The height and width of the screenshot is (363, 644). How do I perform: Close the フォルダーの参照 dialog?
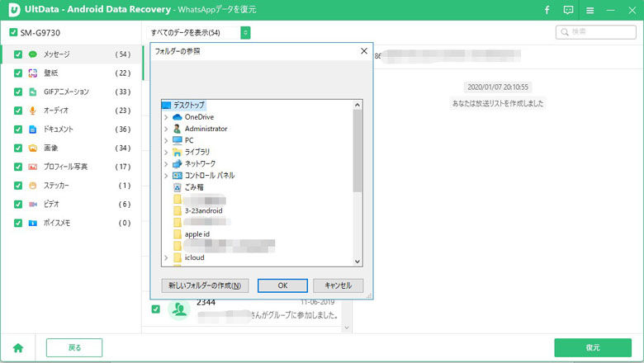click(x=364, y=51)
